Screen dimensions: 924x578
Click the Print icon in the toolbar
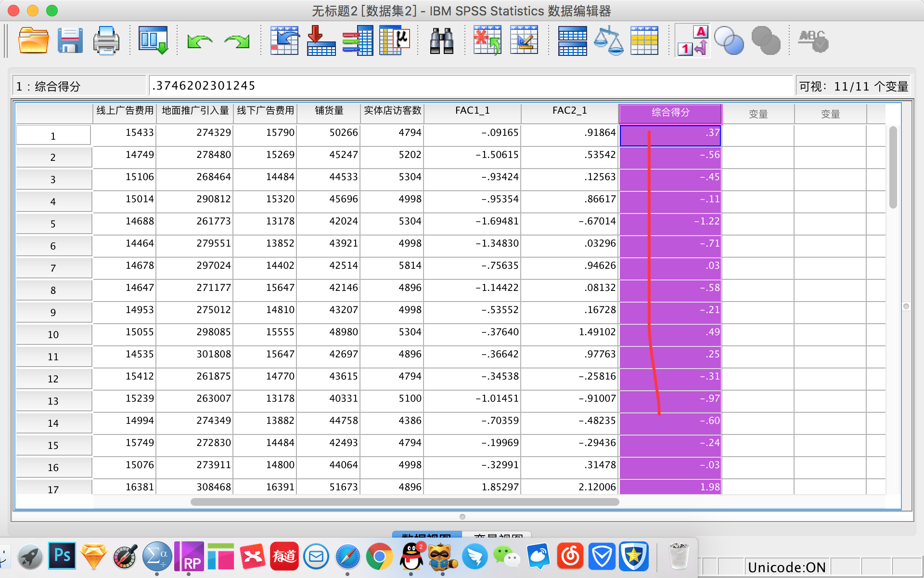coord(106,41)
